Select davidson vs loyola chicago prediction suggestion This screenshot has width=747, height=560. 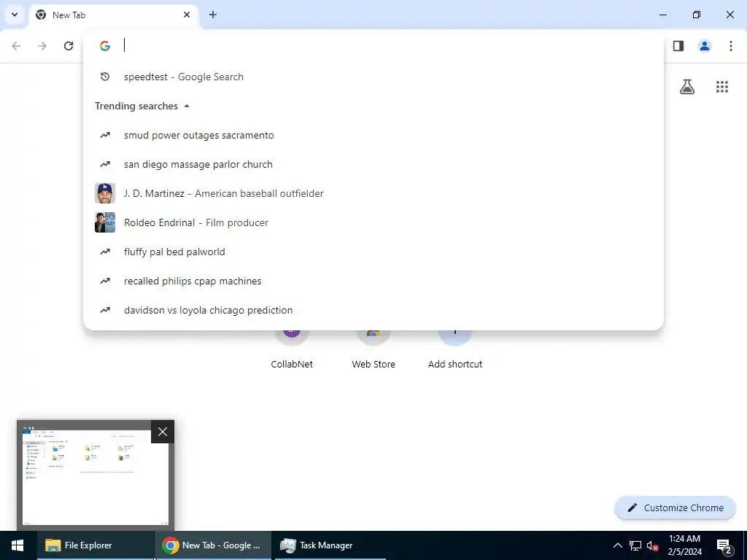373,310
